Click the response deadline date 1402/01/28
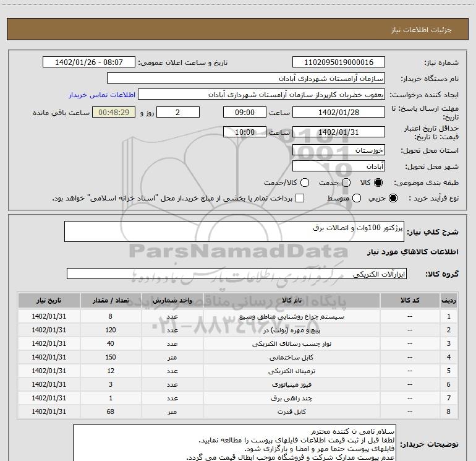 click(339, 112)
